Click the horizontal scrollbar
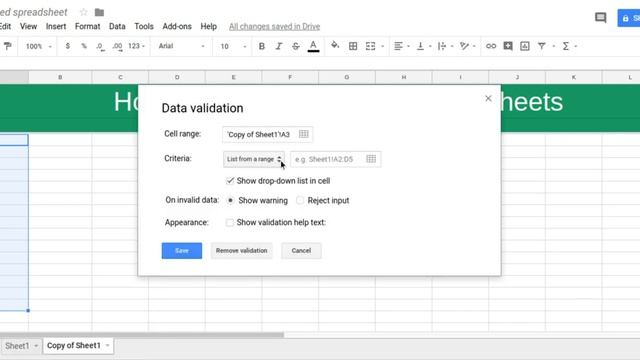 [x=142, y=335]
